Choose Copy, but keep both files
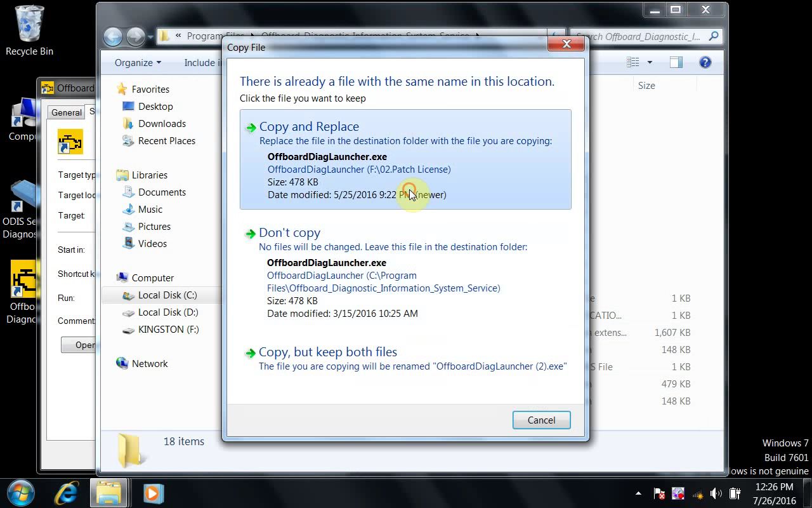This screenshot has height=508, width=812. 327,352
